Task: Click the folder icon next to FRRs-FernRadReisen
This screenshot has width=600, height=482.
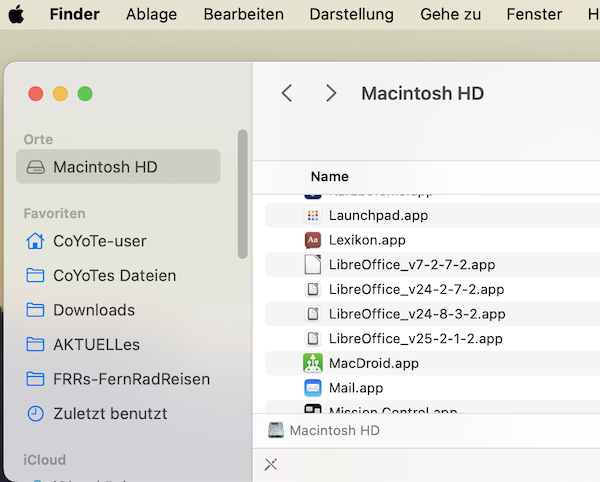Action: [35, 379]
